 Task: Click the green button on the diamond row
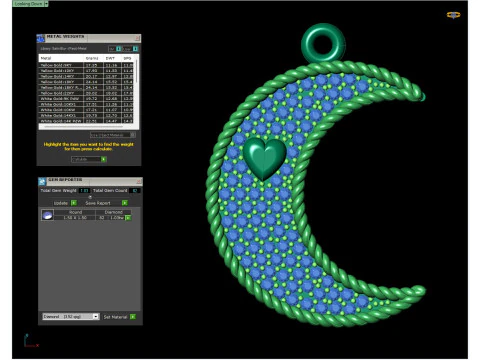click(128, 218)
